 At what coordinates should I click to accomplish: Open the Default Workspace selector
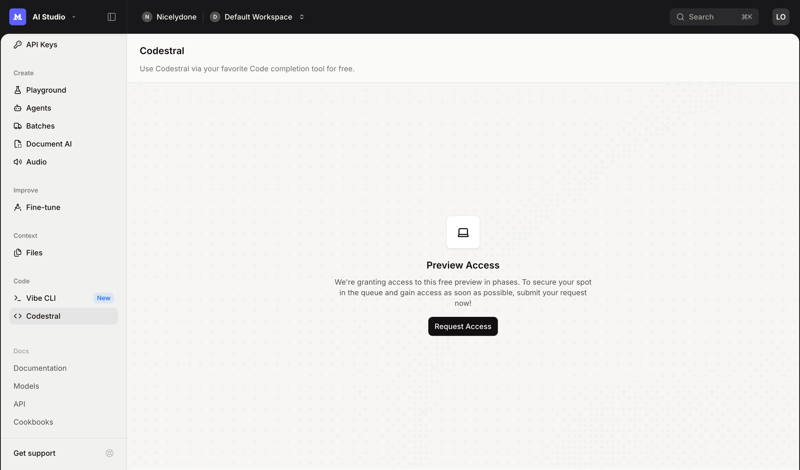point(258,17)
